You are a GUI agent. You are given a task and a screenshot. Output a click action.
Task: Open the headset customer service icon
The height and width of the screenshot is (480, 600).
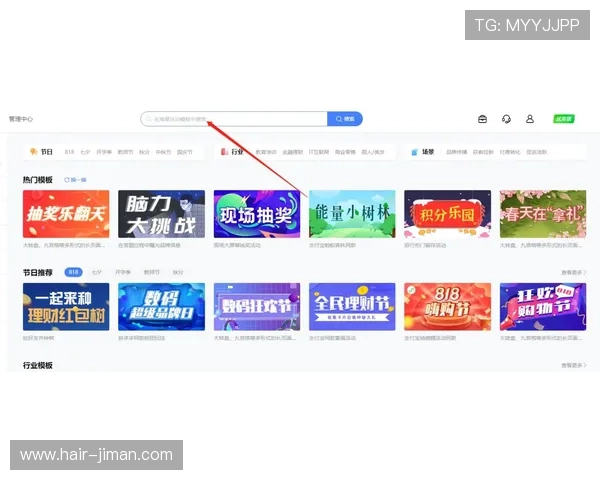[506, 119]
